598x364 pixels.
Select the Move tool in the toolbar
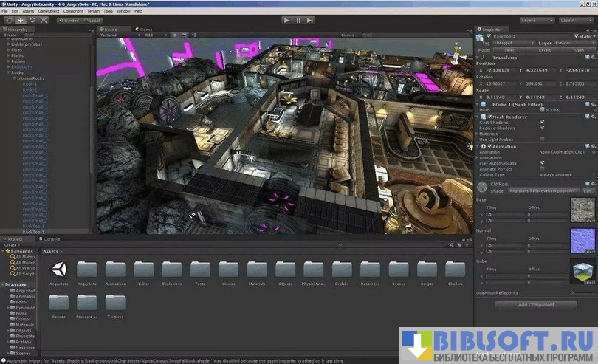point(20,20)
